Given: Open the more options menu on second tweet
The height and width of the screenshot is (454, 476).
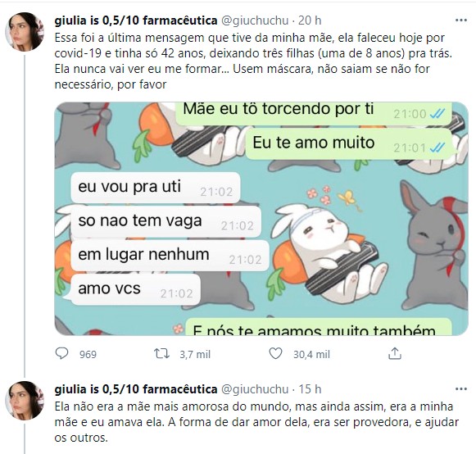Looking at the screenshot, I should (x=461, y=389).
